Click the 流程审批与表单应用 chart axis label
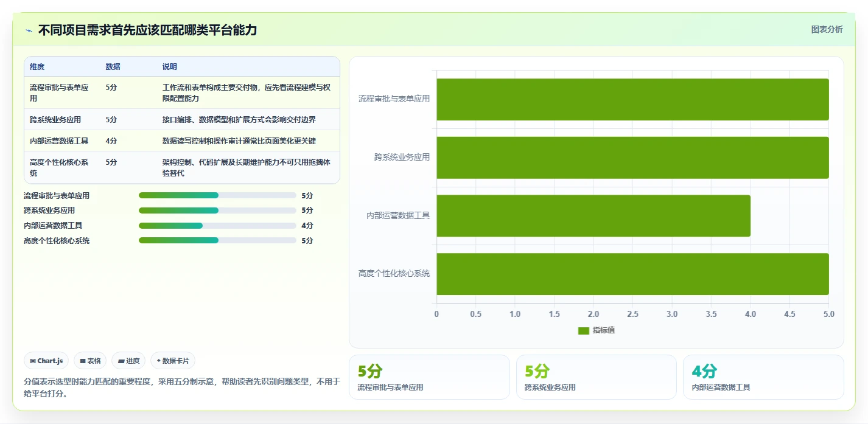The image size is (868, 424). [394, 99]
